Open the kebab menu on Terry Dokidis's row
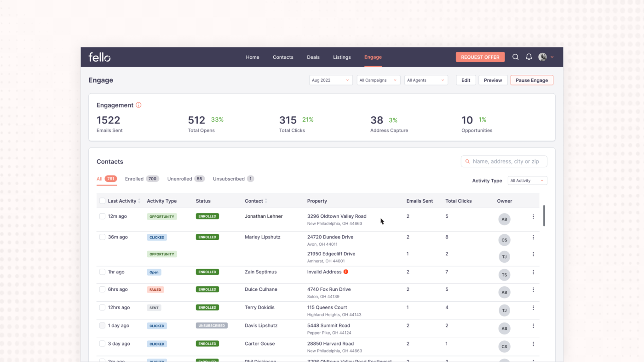Screen dimensions: 644x362 (533, 307)
